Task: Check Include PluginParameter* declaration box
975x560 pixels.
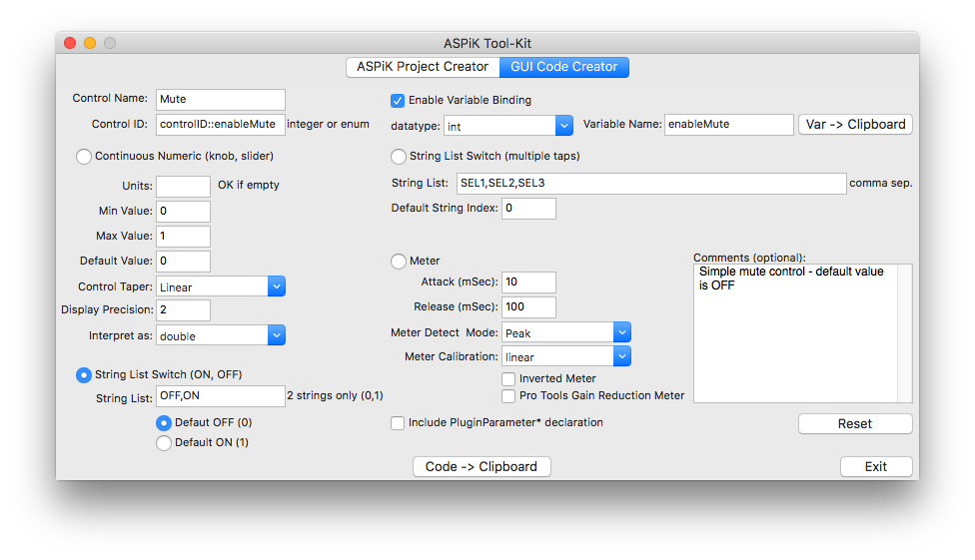Action: pos(398,423)
